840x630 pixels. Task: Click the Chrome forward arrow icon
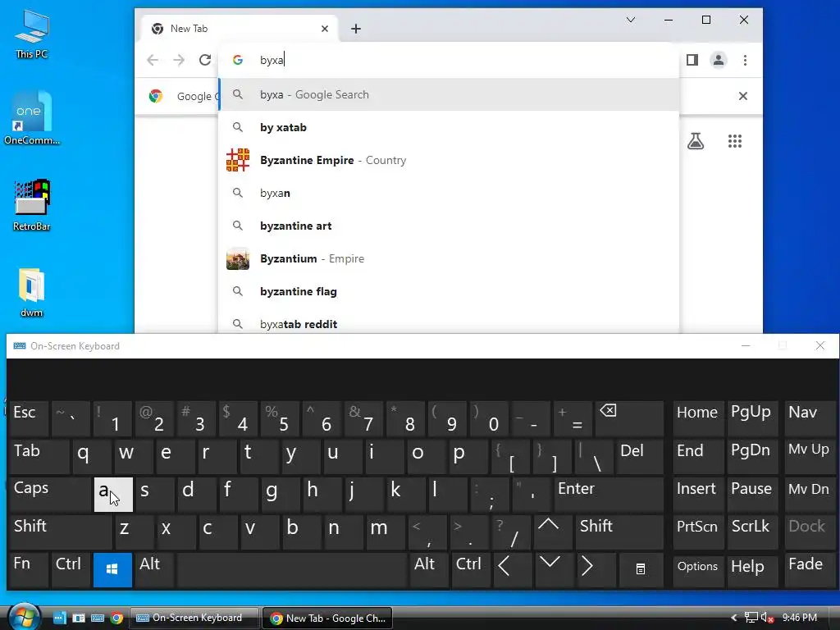click(x=179, y=60)
